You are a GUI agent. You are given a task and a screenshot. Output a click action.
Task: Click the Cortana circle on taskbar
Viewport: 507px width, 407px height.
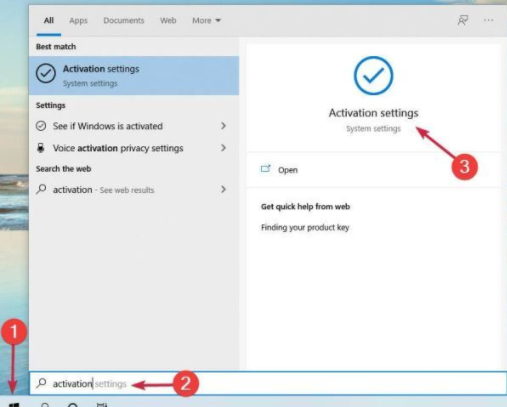73,405
